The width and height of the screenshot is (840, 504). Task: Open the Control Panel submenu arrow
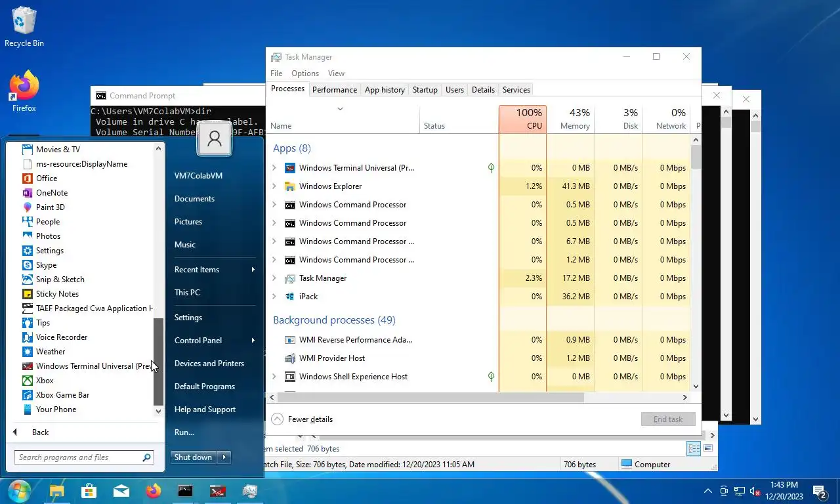coord(253,341)
